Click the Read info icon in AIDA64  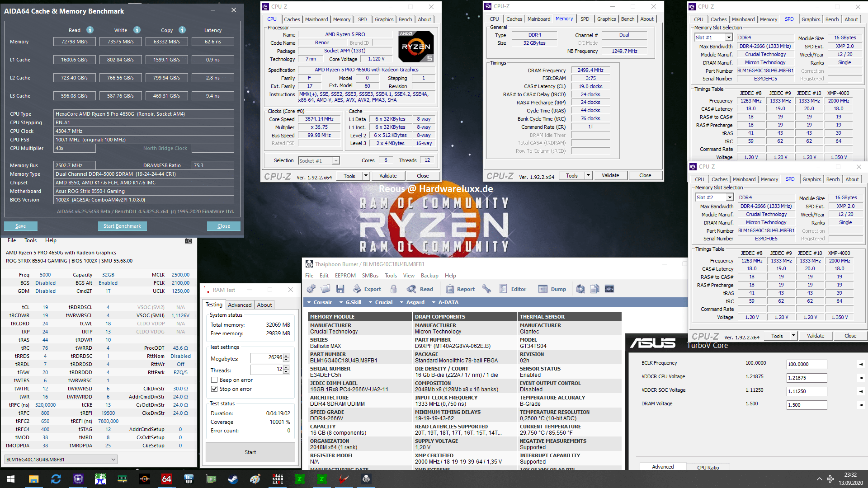(90, 30)
